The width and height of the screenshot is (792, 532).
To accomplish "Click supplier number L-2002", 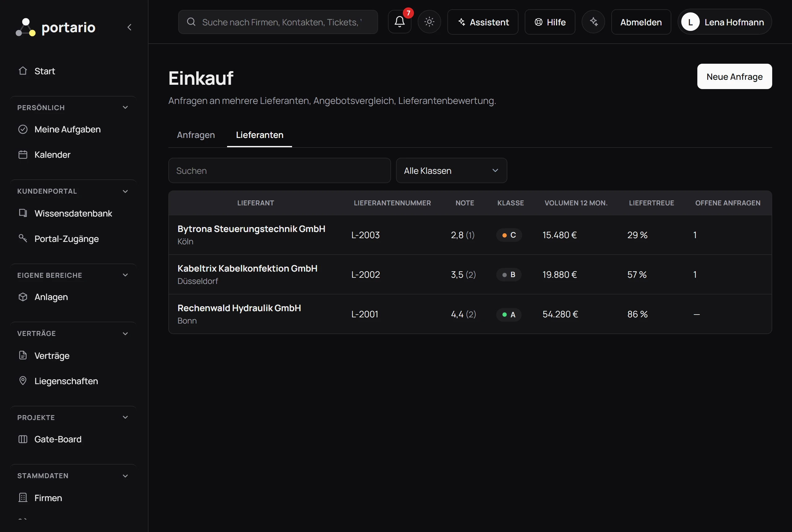I will tap(365, 274).
